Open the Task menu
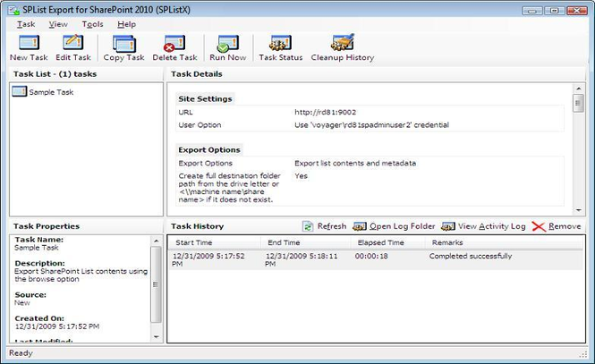Screen dimensions: 595x364 (26, 24)
